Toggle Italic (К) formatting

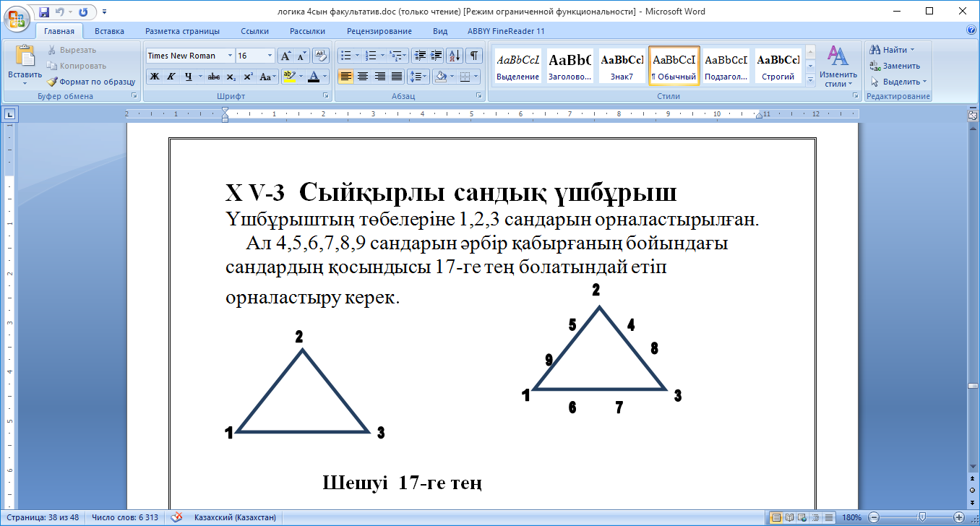[x=171, y=77]
